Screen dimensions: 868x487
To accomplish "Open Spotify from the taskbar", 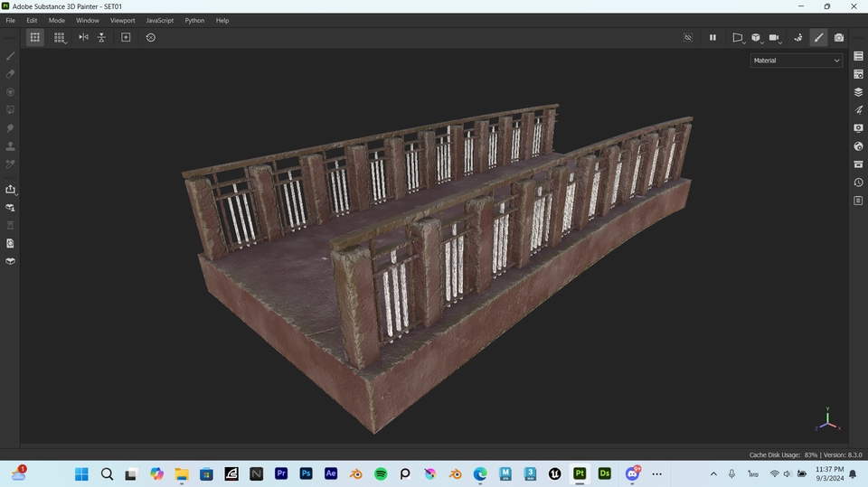I will (x=381, y=473).
